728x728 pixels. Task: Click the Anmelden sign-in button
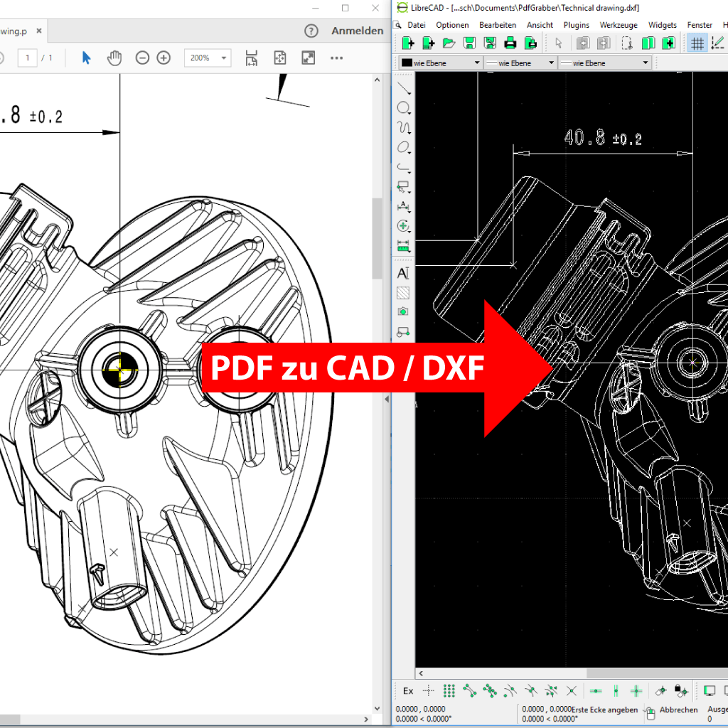[x=357, y=31]
